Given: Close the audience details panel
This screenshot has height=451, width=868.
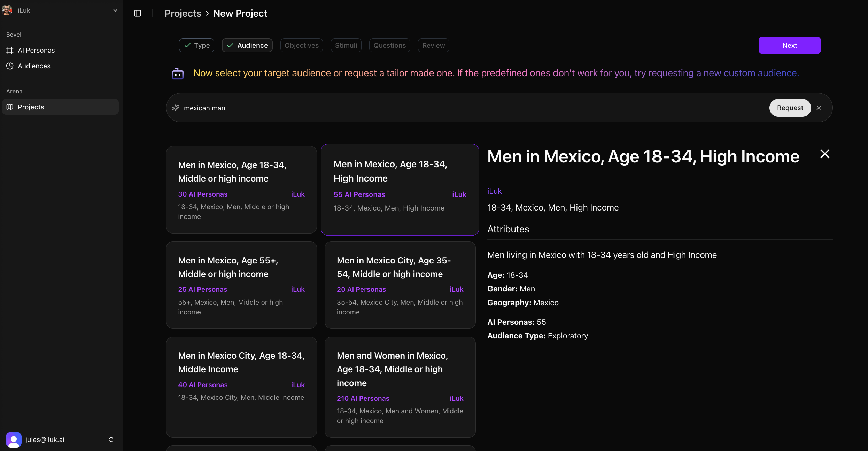Looking at the screenshot, I should 824,154.
